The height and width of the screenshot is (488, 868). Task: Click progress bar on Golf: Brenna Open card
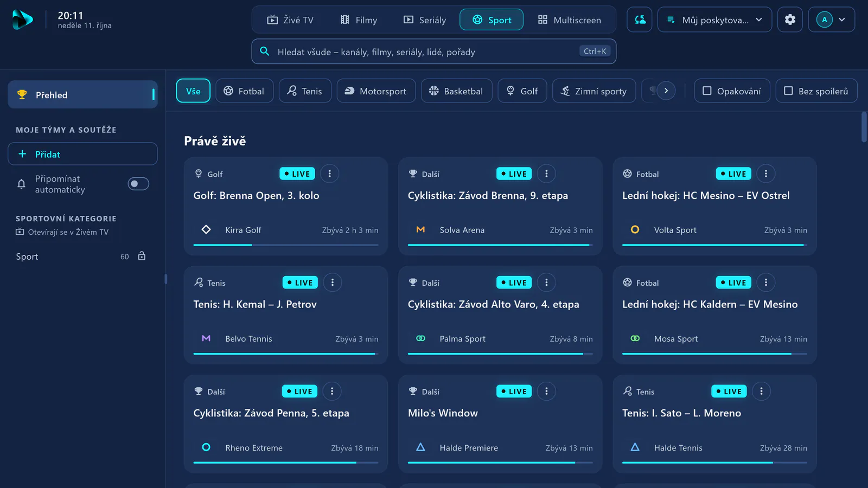click(x=286, y=245)
